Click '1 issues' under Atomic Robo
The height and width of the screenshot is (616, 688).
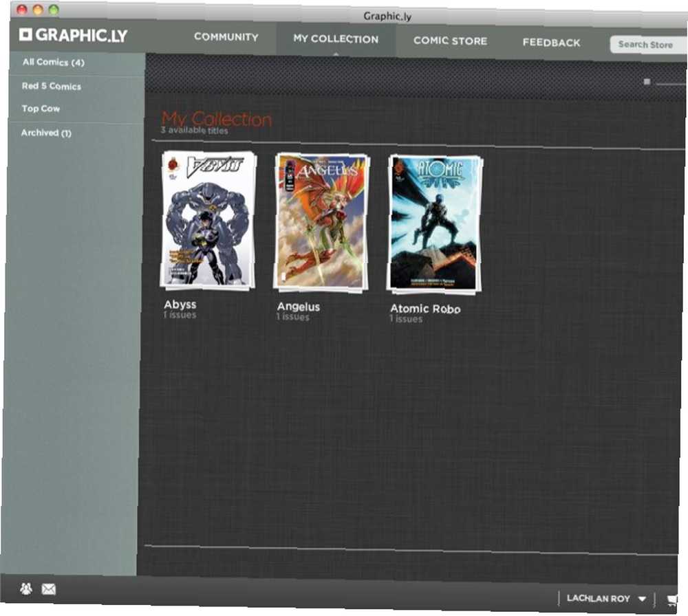(x=406, y=319)
